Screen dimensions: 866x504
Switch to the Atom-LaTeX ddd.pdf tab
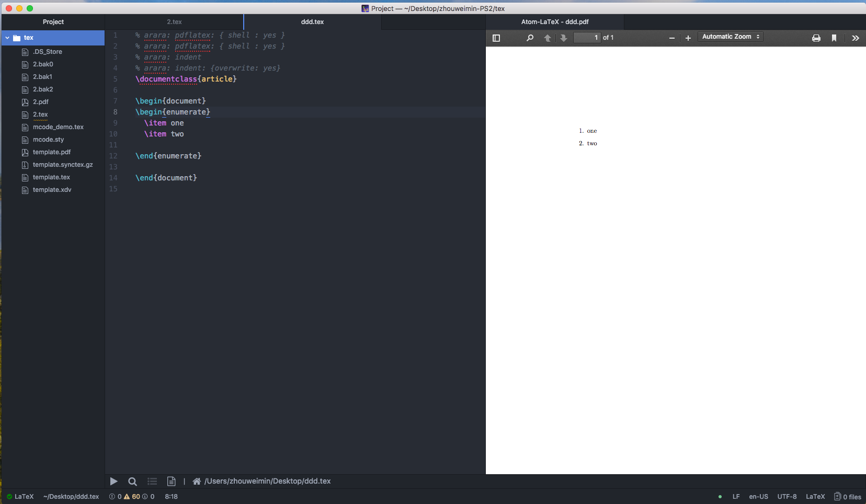(554, 22)
